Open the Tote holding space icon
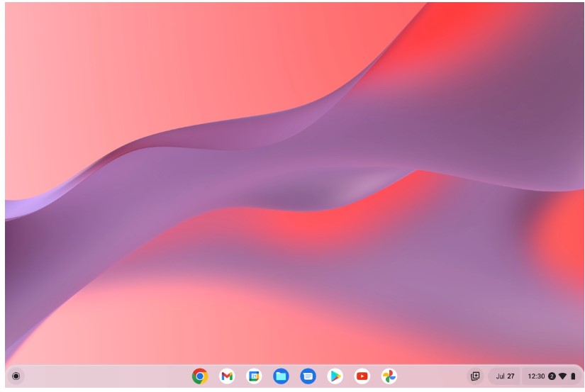 (x=475, y=376)
